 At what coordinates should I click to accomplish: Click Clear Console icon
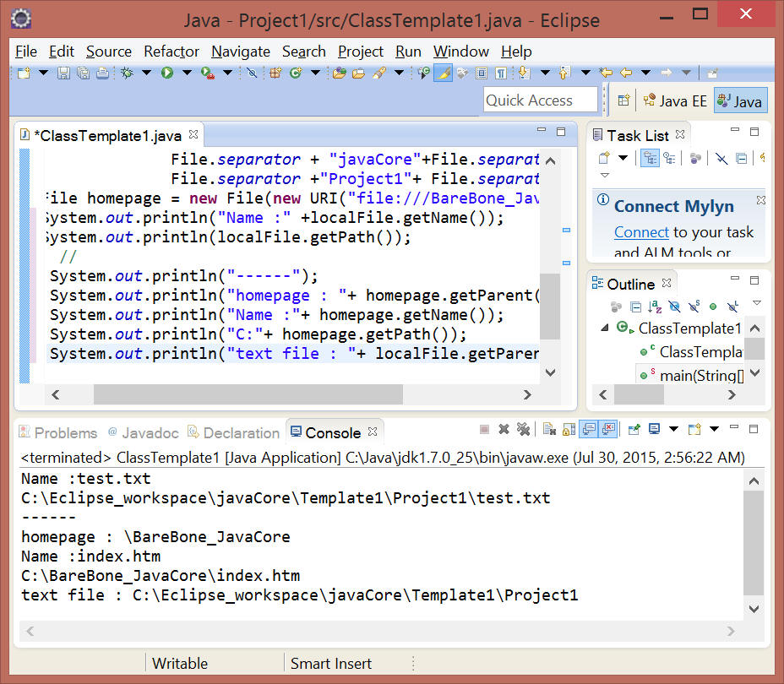pyautogui.click(x=549, y=429)
